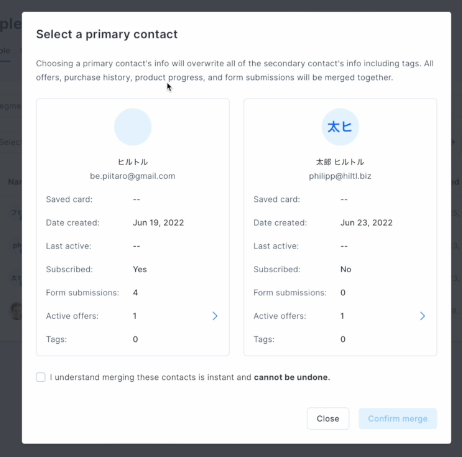Click the Subscribed Yes value
The image size is (462, 457).
140,269
